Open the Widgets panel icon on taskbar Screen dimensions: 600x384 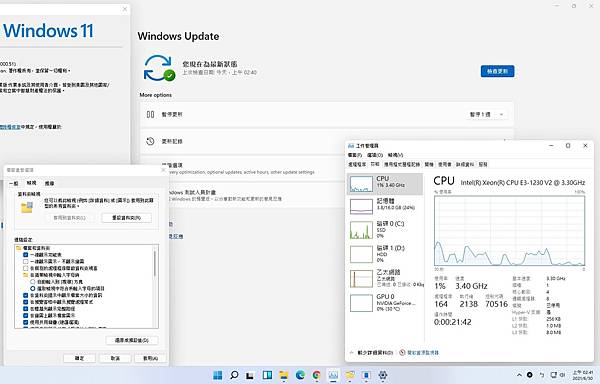point(267,375)
